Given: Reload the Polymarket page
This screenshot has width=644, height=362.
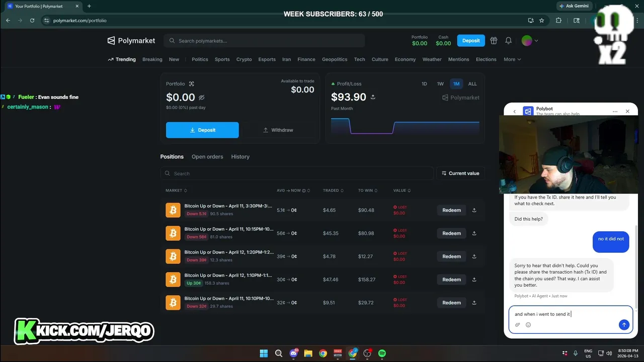Looking at the screenshot, I should tap(32, 21).
